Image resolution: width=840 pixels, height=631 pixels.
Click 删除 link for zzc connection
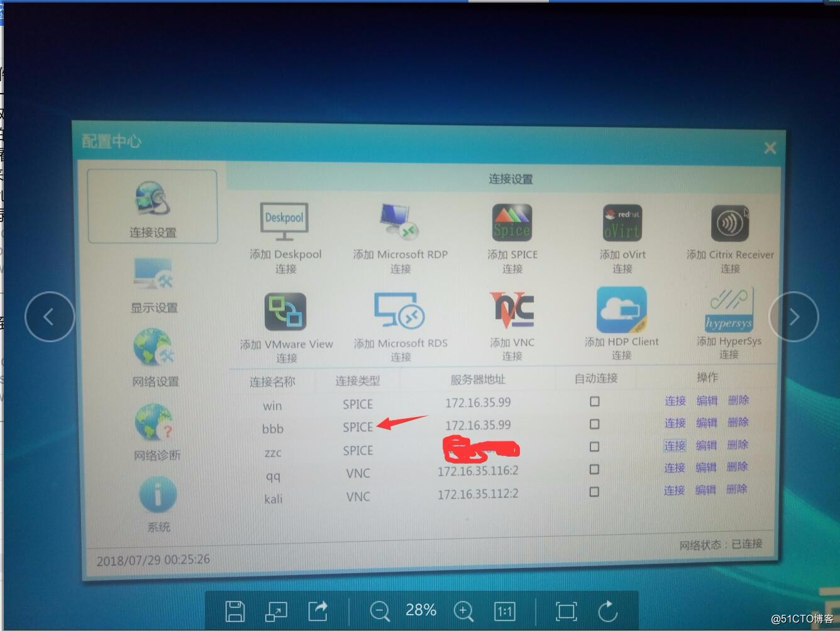(x=738, y=445)
